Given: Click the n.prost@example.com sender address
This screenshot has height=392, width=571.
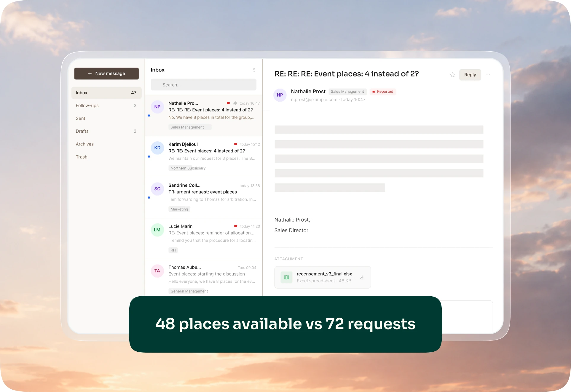Looking at the screenshot, I should tap(314, 100).
